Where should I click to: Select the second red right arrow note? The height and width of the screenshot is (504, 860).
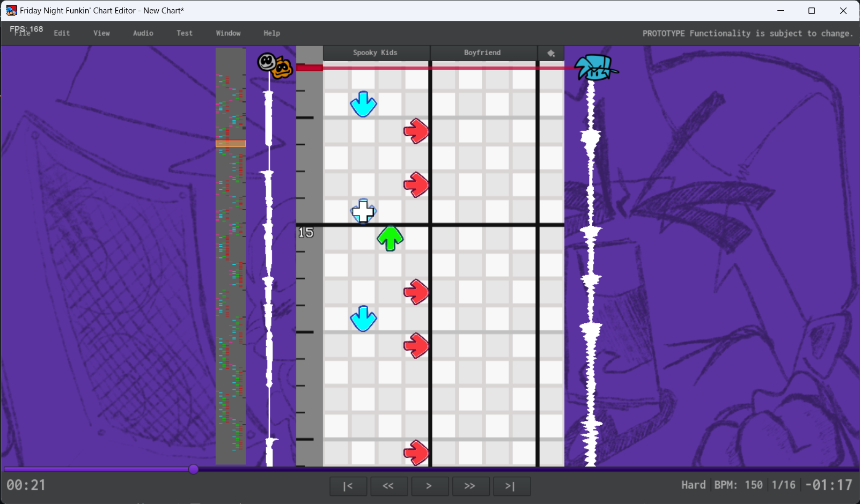(416, 184)
